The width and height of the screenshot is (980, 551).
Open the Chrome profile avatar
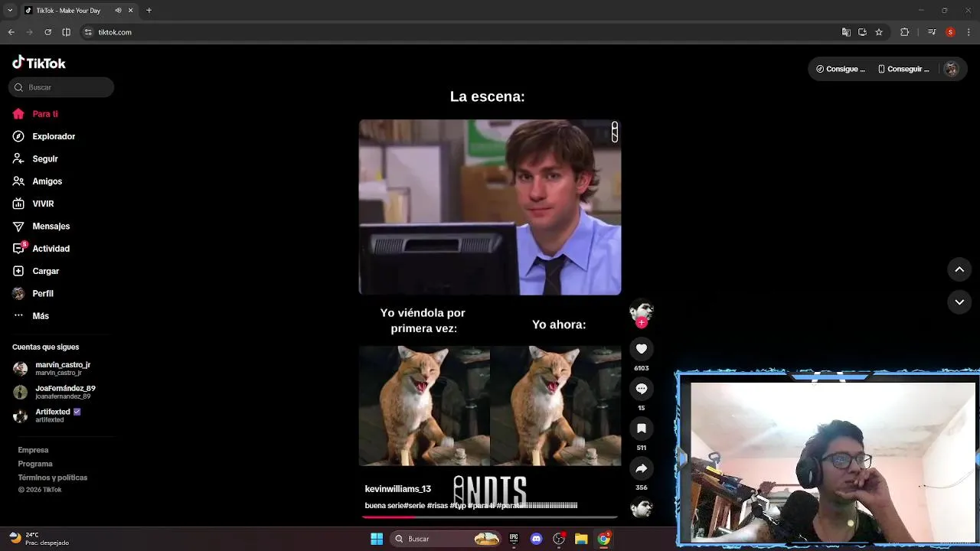[x=950, y=32]
